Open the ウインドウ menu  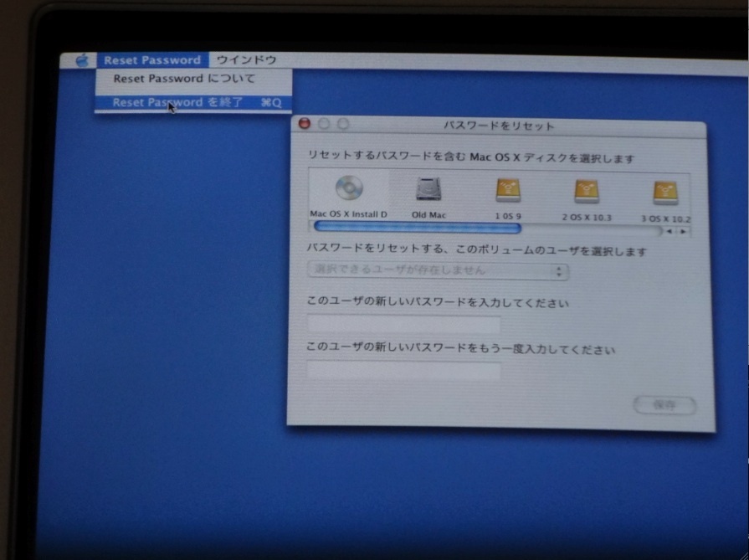[246, 60]
